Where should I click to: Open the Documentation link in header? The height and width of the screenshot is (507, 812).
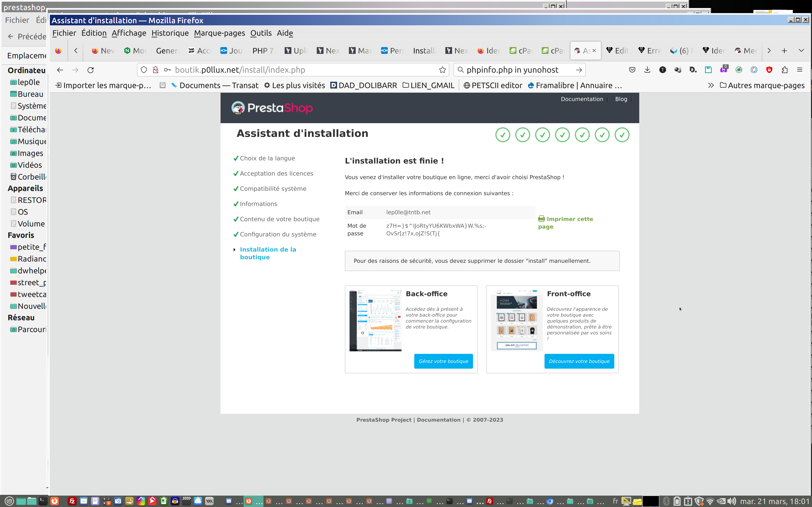(x=582, y=99)
